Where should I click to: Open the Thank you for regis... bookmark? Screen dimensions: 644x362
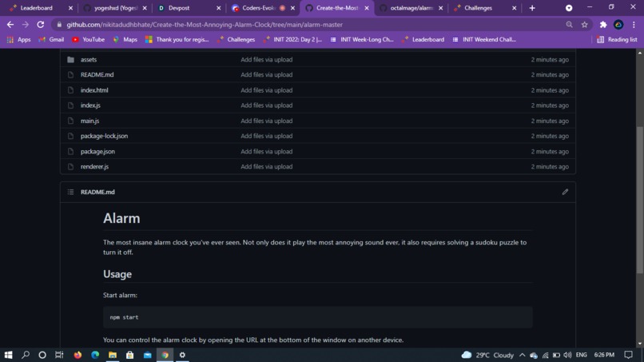[x=177, y=39]
